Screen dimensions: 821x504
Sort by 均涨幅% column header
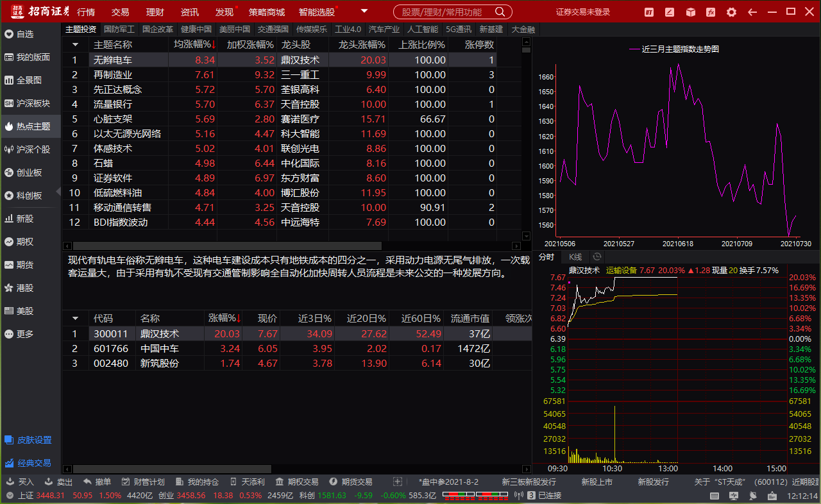point(194,44)
